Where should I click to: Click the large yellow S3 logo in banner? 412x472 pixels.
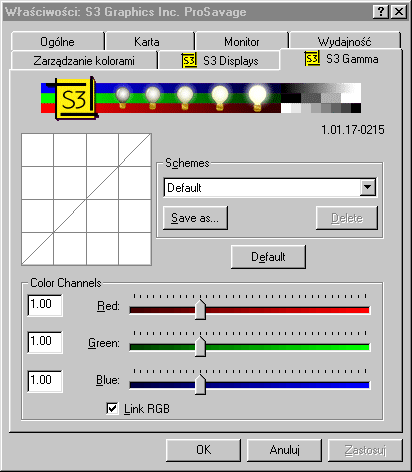point(75,98)
